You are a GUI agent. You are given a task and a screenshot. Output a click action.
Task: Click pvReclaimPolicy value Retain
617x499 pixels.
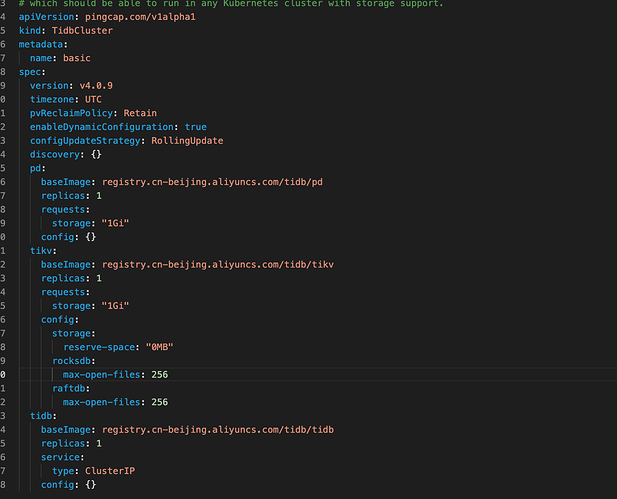(x=140, y=113)
